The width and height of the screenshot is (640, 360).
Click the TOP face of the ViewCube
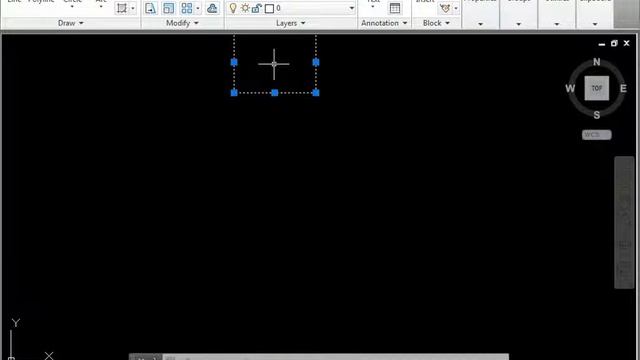[x=597, y=88]
